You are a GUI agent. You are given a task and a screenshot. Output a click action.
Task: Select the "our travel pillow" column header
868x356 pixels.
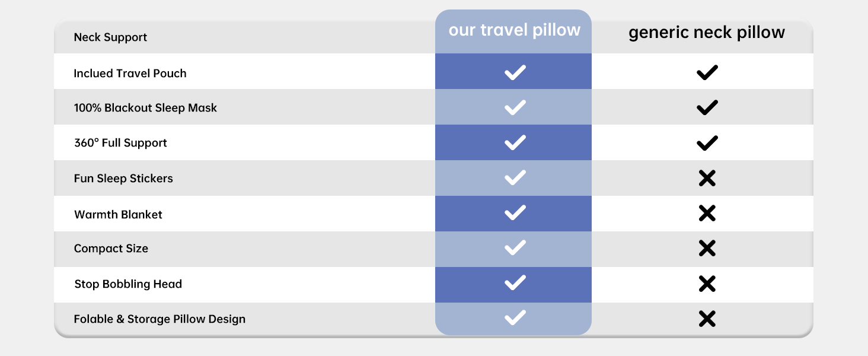click(514, 31)
